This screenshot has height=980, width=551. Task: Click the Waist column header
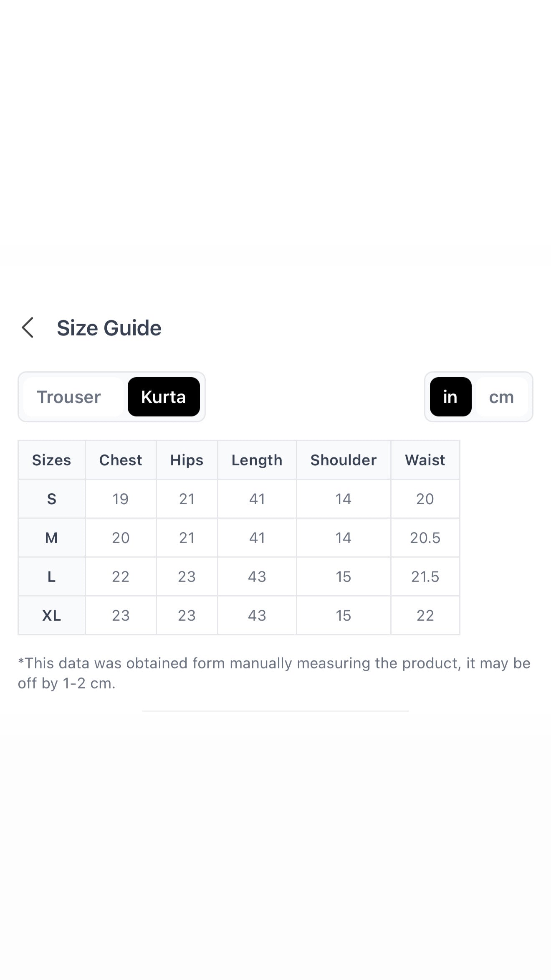coord(425,460)
